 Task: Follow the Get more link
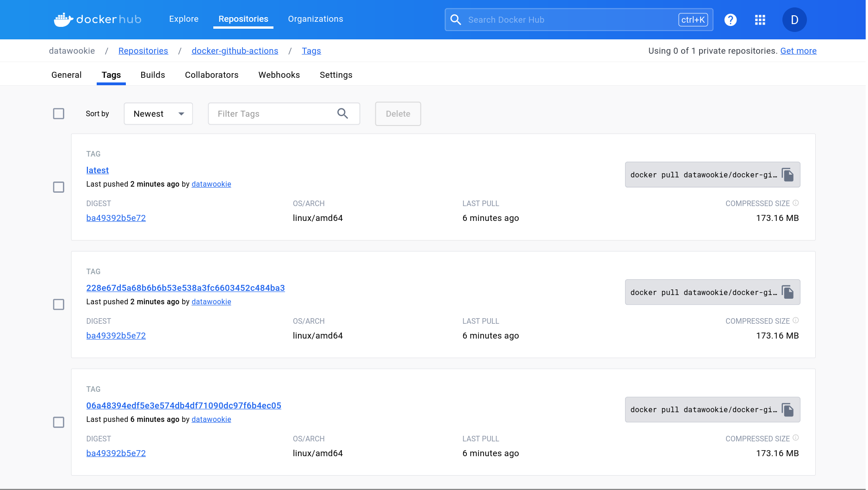[x=799, y=51]
